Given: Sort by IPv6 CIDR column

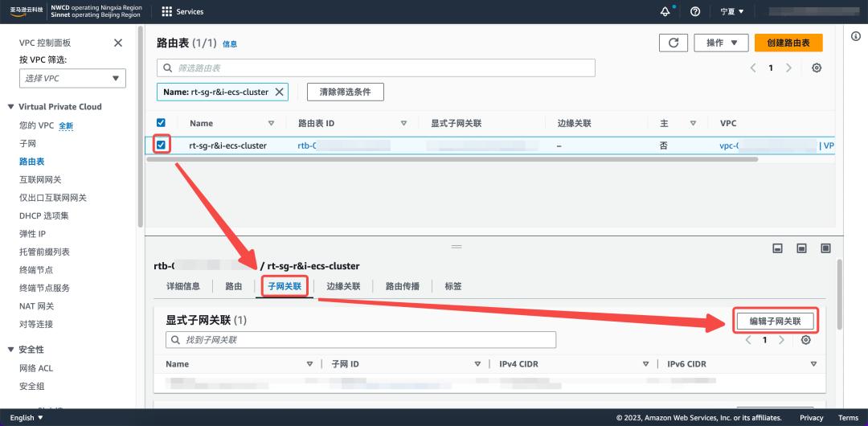Looking at the screenshot, I should [813, 364].
